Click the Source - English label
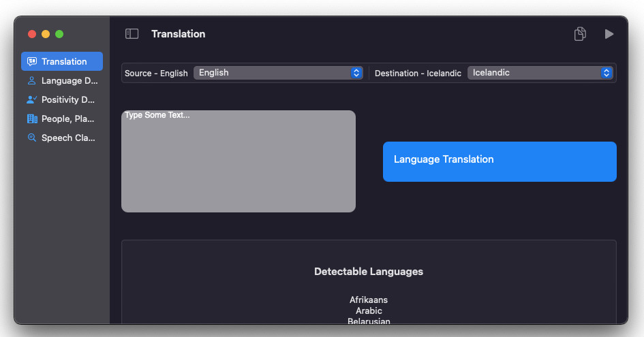The width and height of the screenshot is (644, 337). click(156, 73)
